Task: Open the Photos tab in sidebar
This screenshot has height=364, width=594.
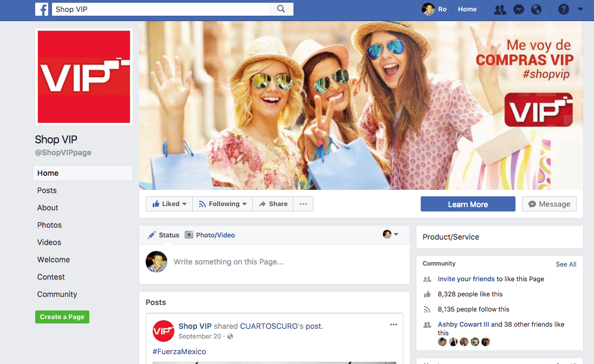Action: (49, 225)
